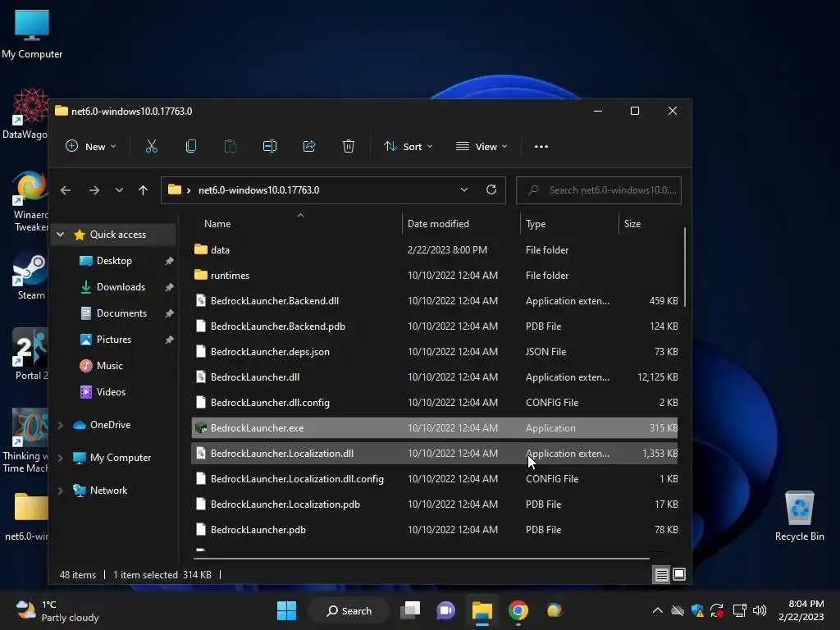Screen dimensions: 840x630
Task: Refresh the current folder view
Action: click(x=491, y=189)
